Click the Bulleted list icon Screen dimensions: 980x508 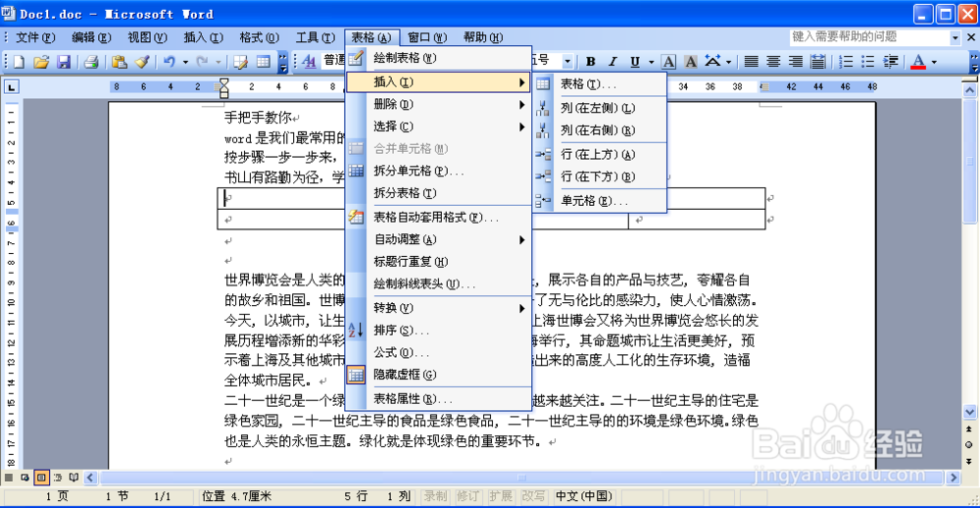(867, 62)
